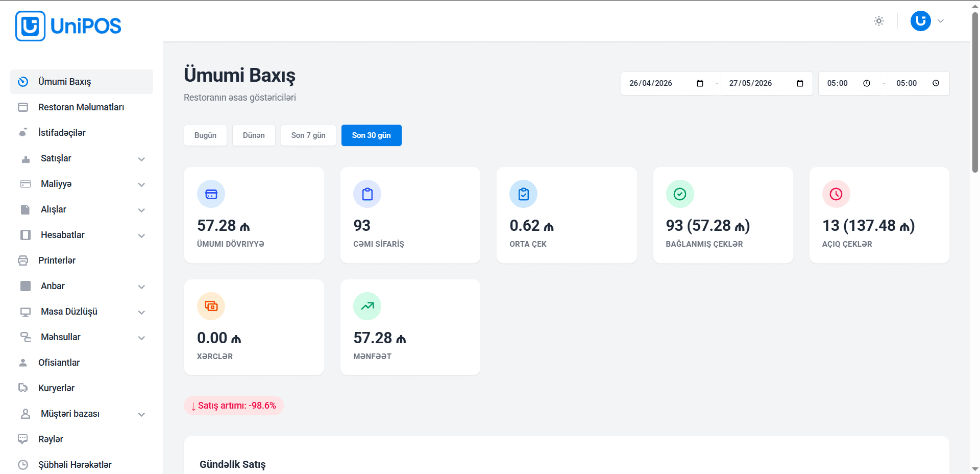Click the İstifadəçilər sidebar icon
Screen dimensions: 980x474
(x=23, y=133)
